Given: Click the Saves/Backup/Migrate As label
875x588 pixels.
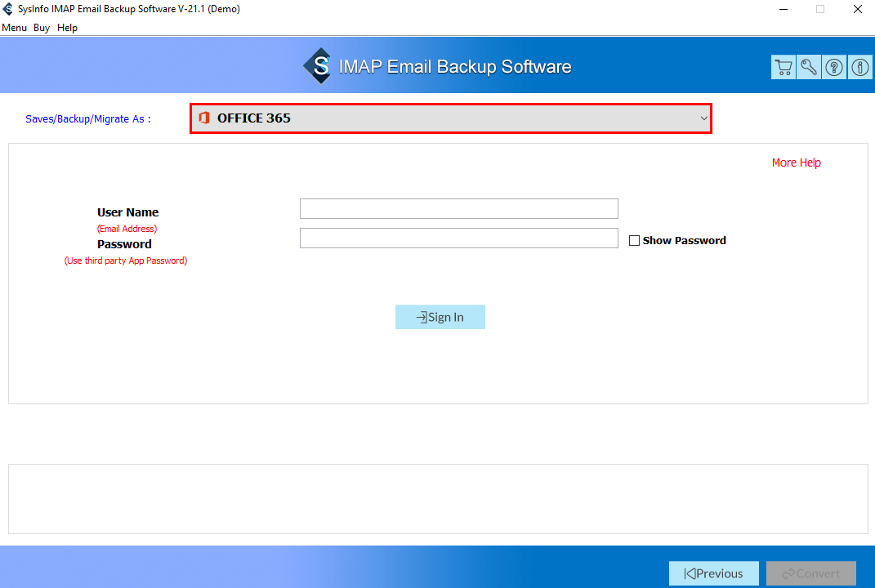Looking at the screenshot, I should pyautogui.click(x=88, y=119).
